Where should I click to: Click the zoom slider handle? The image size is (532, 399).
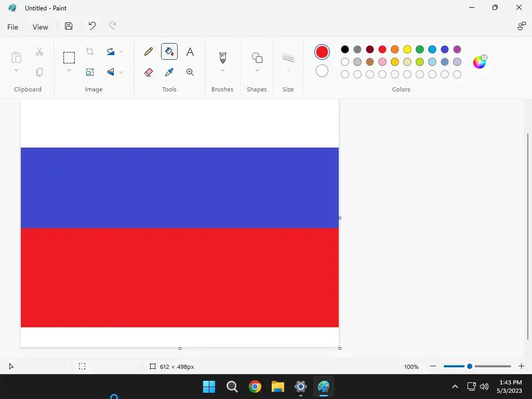pos(470,366)
